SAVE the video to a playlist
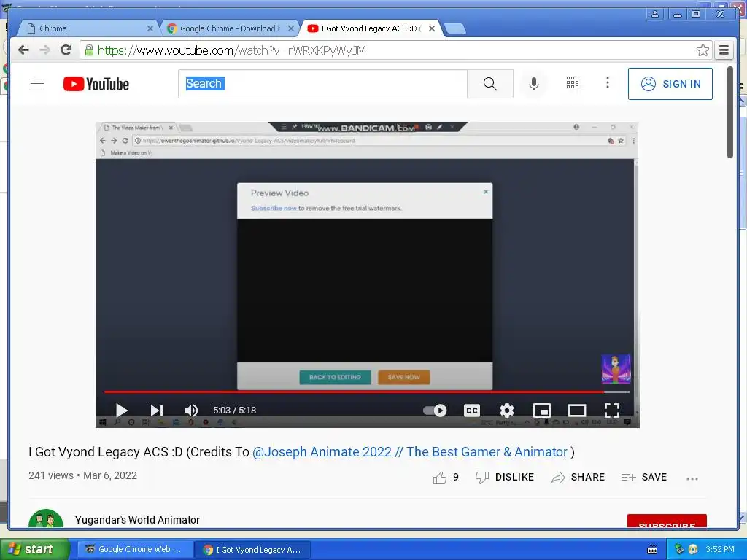The height and width of the screenshot is (560, 747). pos(643,477)
